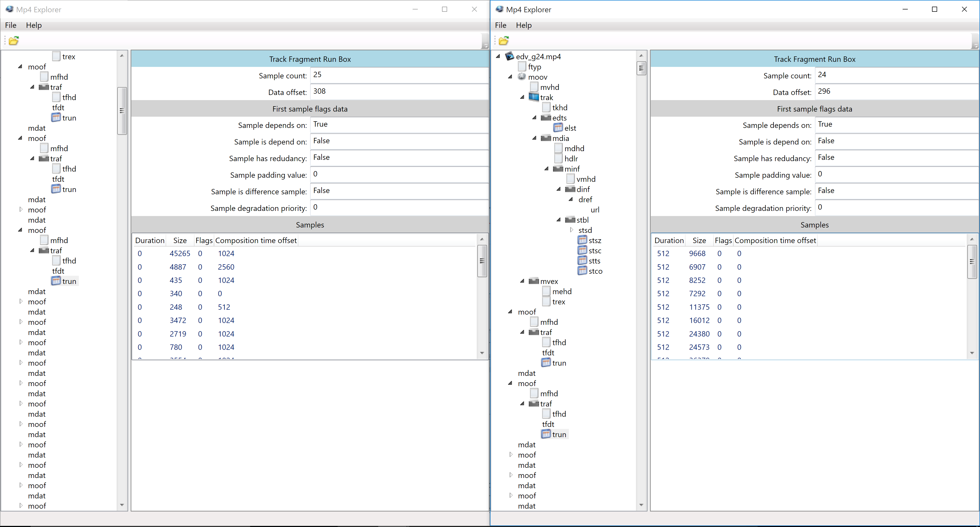Image resolution: width=980 pixels, height=527 pixels.
Task: Select the trak track icon in tree
Action: point(534,98)
